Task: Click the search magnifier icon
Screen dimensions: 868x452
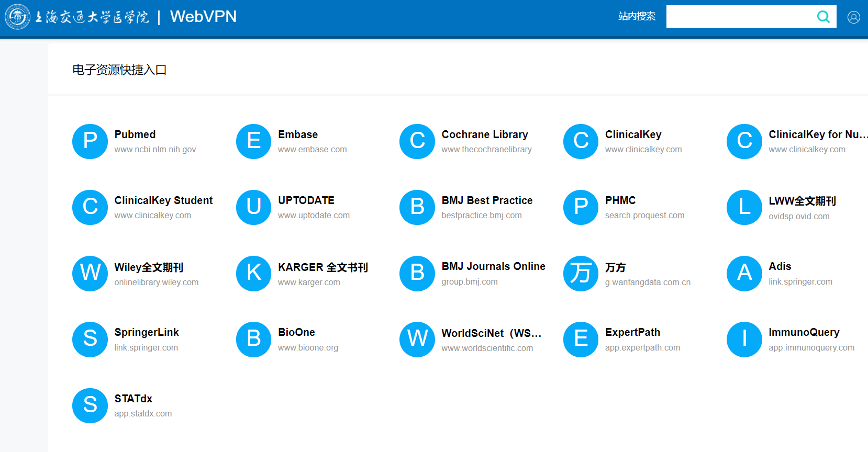Action: (823, 17)
